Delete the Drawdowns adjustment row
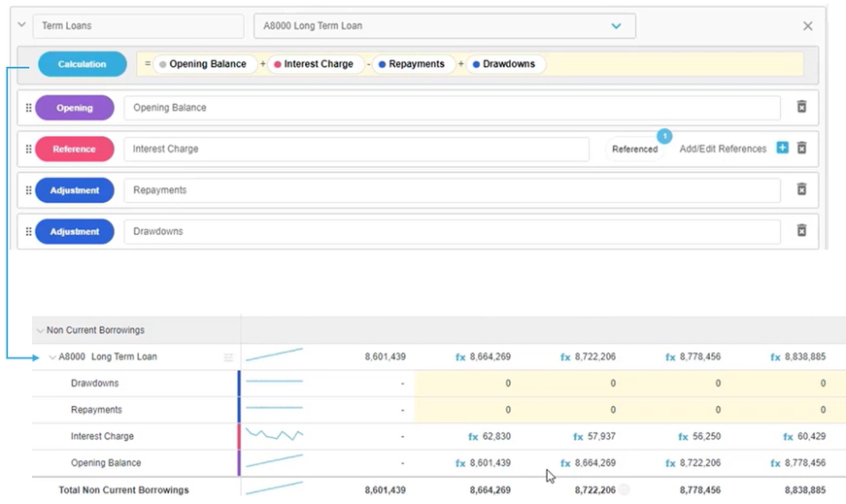 [x=801, y=231]
